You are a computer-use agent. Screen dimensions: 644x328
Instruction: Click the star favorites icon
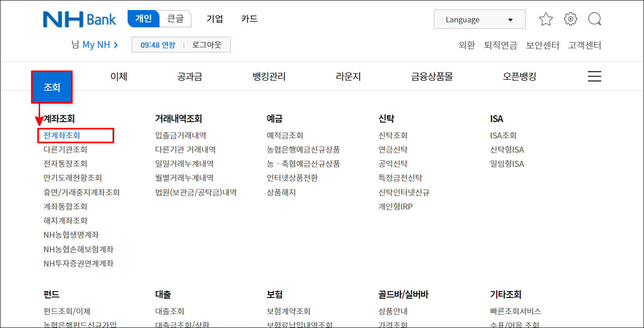(546, 19)
